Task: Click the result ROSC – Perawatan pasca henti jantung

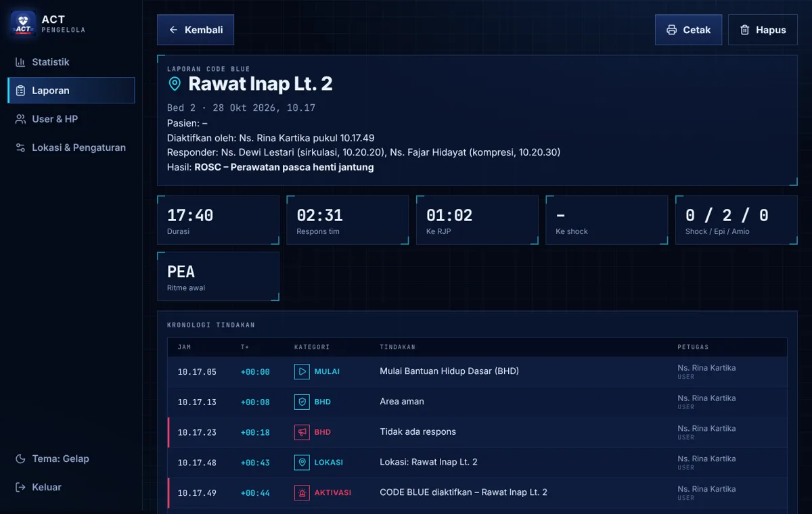Action: click(x=284, y=167)
